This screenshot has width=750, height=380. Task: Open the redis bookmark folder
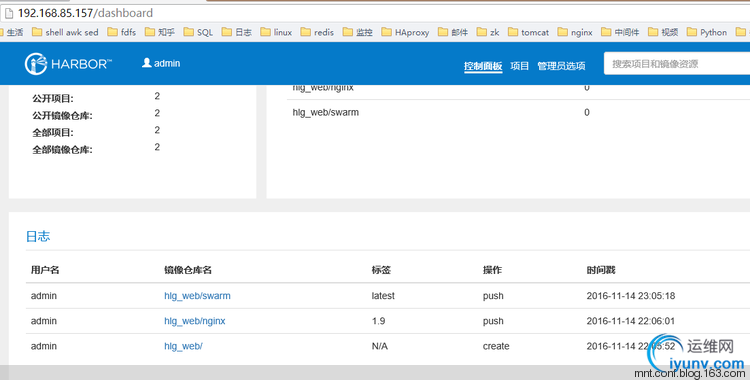click(x=317, y=32)
